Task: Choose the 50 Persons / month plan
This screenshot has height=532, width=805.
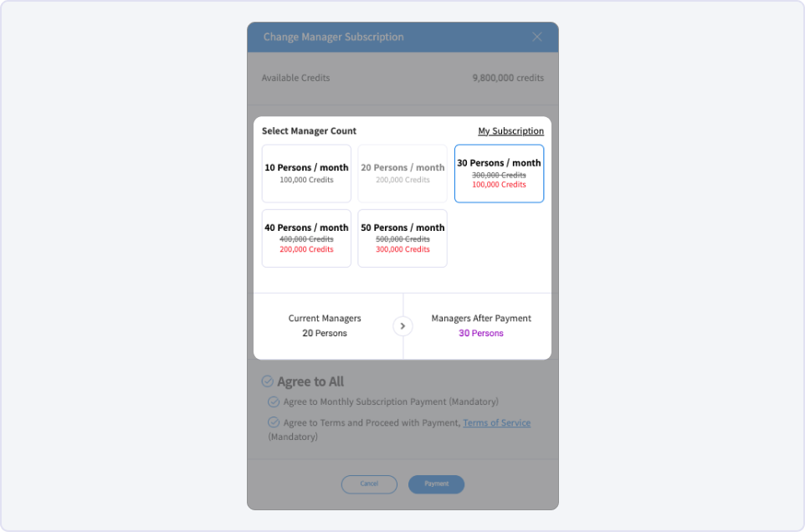Action: tap(402, 238)
